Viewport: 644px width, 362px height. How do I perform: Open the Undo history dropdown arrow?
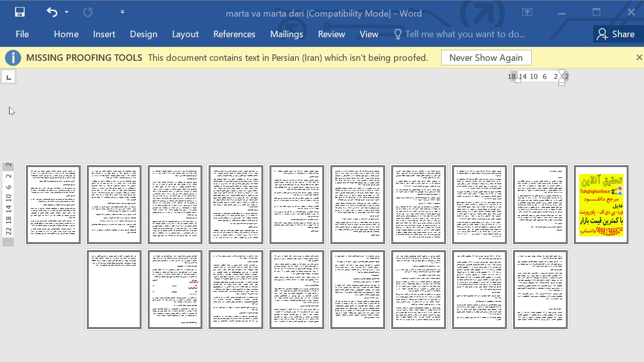pyautogui.click(x=66, y=12)
